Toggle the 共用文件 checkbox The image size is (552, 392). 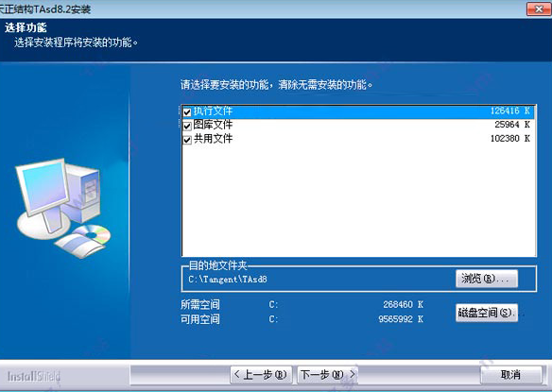pyautogui.click(x=187, y=140)
